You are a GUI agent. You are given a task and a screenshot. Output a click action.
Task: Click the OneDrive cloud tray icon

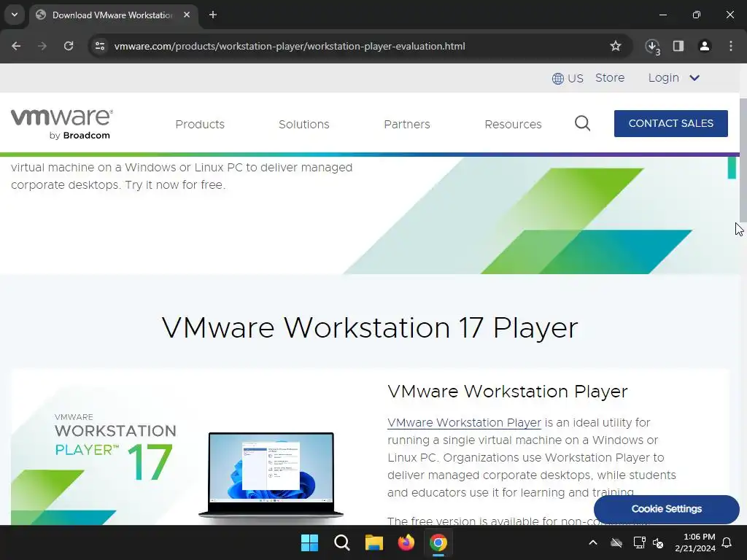tap(616, 542)
